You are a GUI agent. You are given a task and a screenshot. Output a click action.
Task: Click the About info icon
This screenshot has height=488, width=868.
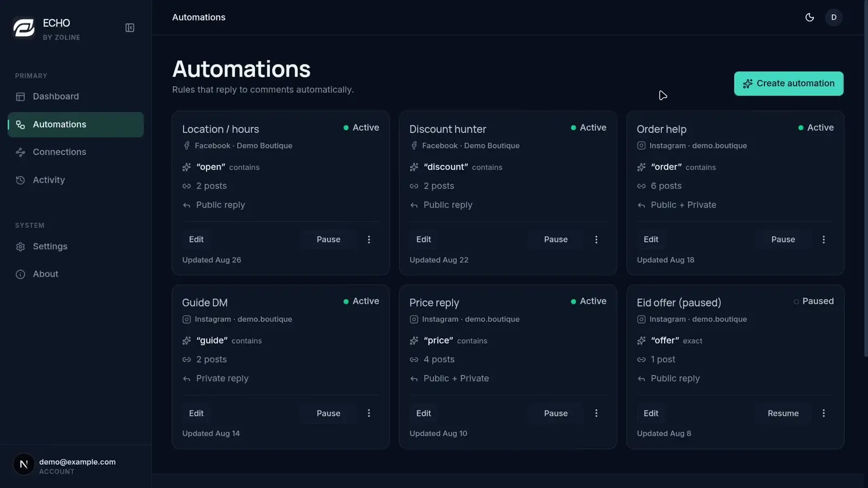[x=21, y=274]
